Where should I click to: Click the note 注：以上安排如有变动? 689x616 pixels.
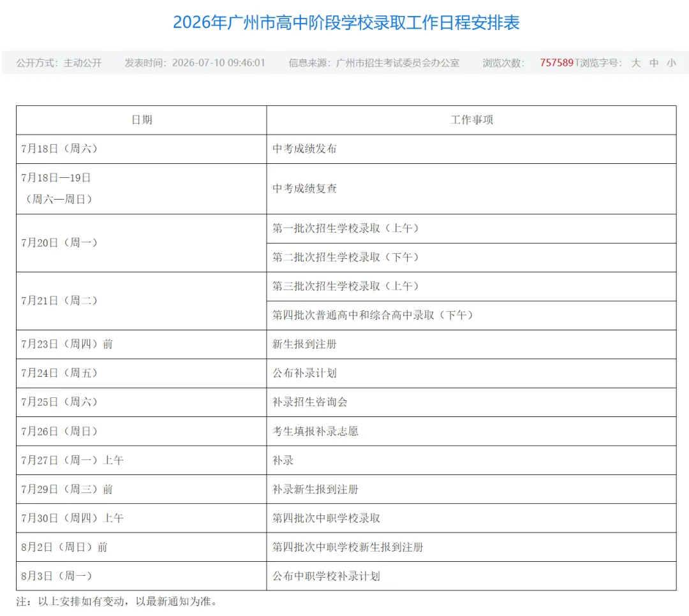point(70,601)
